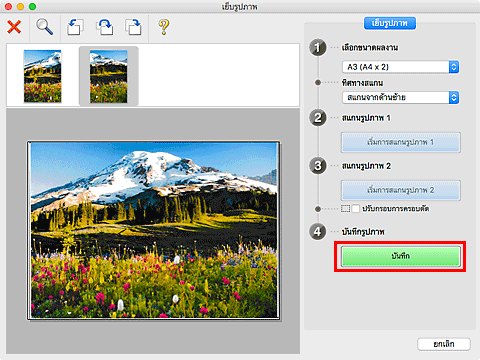Maximize the window with green button

click(32, 6)
